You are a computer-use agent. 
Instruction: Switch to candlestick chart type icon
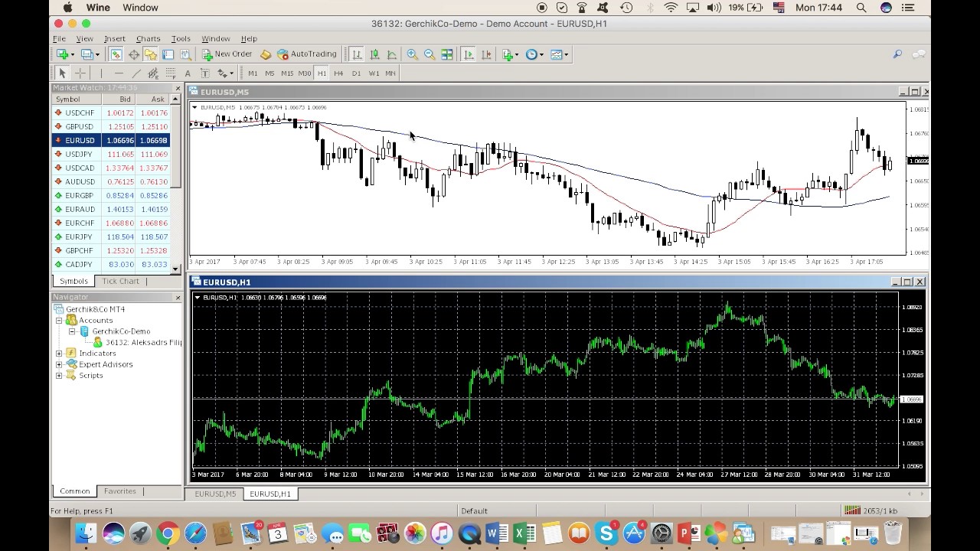[x=374, y=54]
